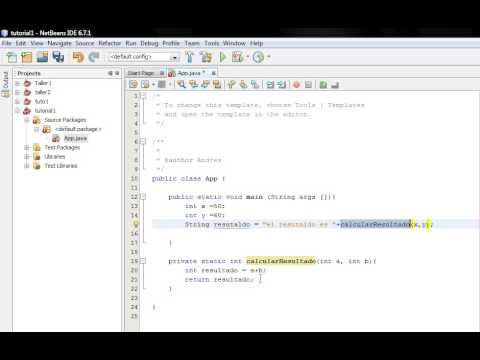Undo the last edit from toolbar
The image size is (480, 360).
(78, 57)
